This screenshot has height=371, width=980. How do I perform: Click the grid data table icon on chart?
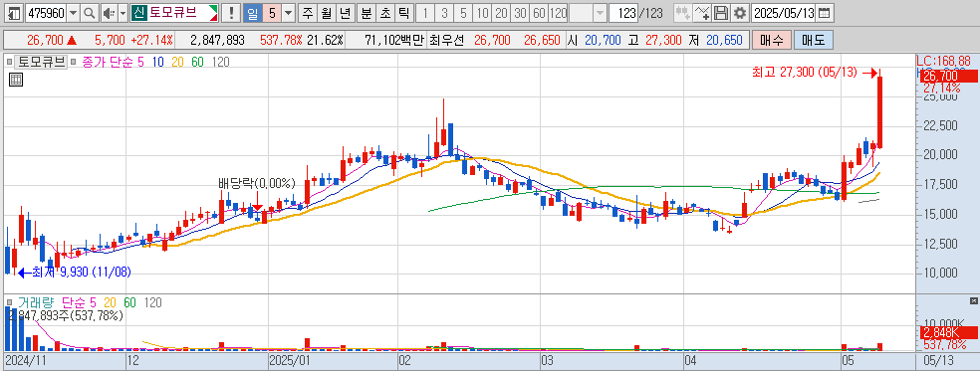[17, 80]
